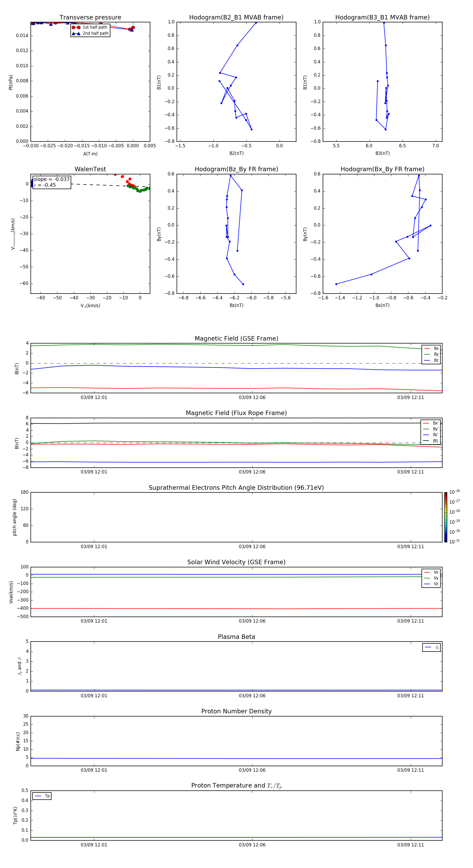Select the "2nd half path" legend entry
This screenshot has height=868, width=473.
[x=90, y=33]
